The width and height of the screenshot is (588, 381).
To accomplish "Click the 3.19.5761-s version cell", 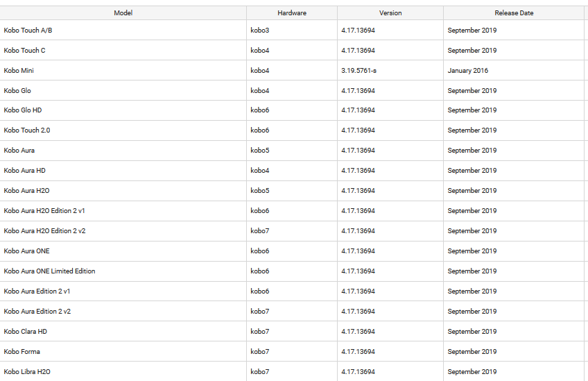I will click(358, 71).
